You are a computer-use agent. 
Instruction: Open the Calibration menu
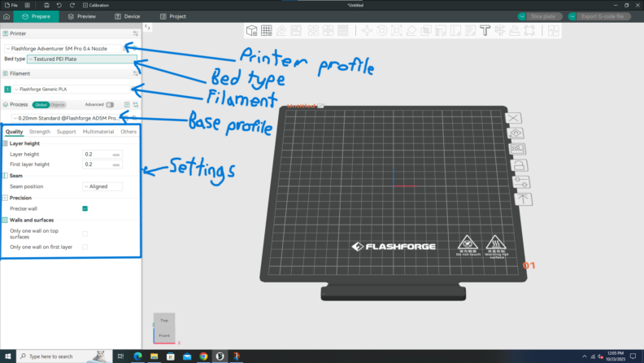pyautogui.click(x=96, y=6)
